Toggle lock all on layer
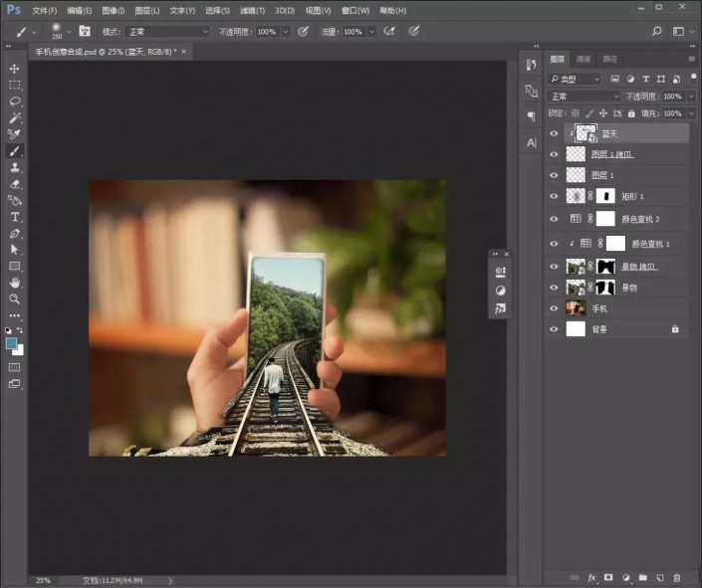The height and width of the screenshot is (588, 702). click(x=631, y=113)
